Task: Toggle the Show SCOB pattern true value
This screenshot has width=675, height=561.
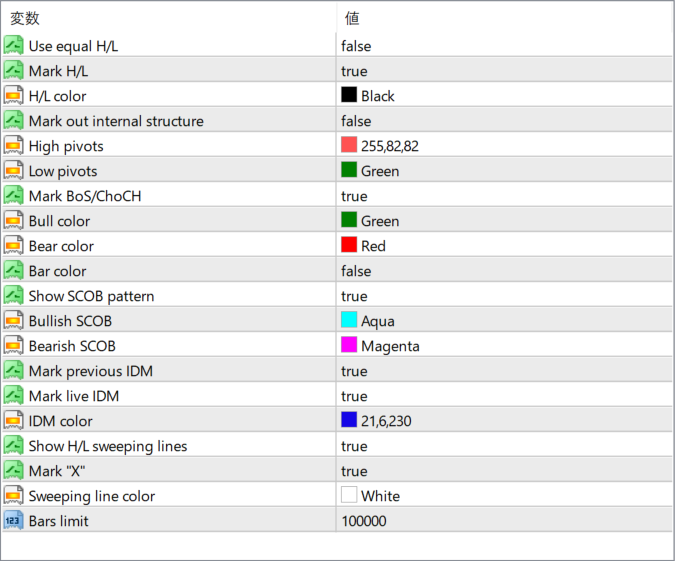Action: point(354,296)
